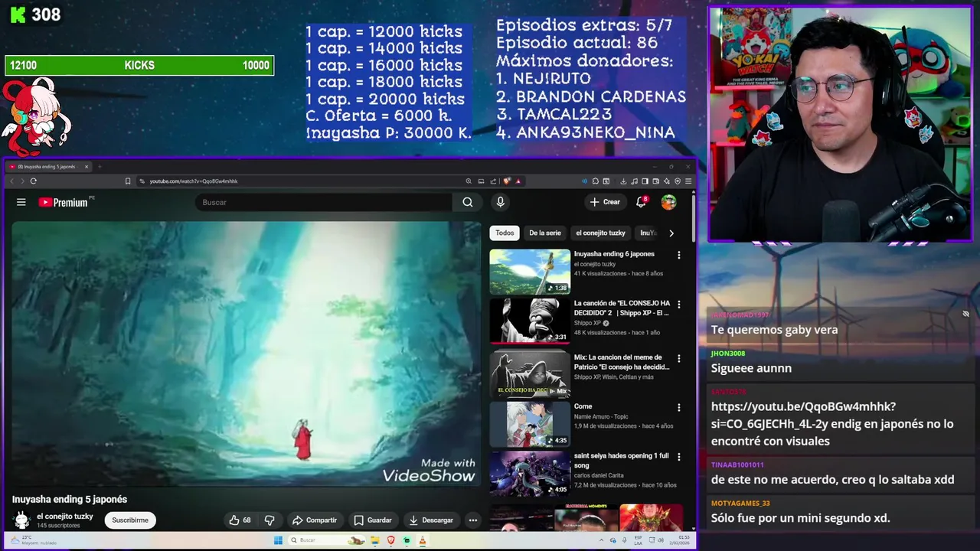This screenshot has width=980, height=551.
Task: Open options for the Patricio meme Mix
Action: click(x=678, y=358)
